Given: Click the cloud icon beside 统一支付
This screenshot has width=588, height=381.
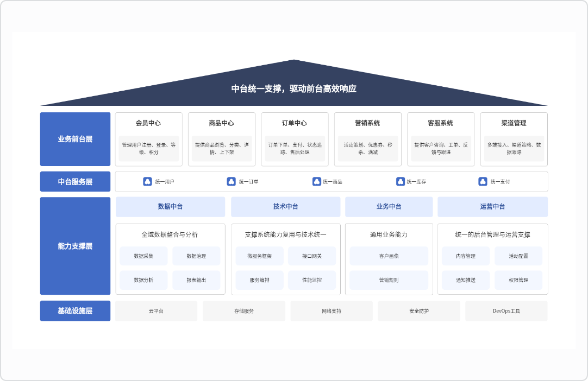Looking at the screenshot, I should click(x=483, y=182).
